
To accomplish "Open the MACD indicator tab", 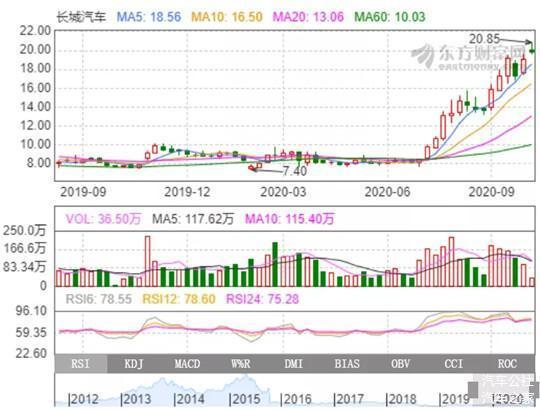I will 187,364.
